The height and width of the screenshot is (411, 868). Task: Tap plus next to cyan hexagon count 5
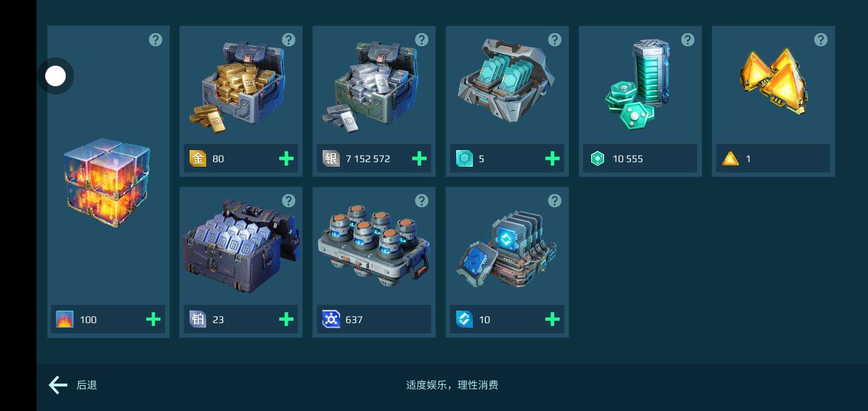(552, 159)
